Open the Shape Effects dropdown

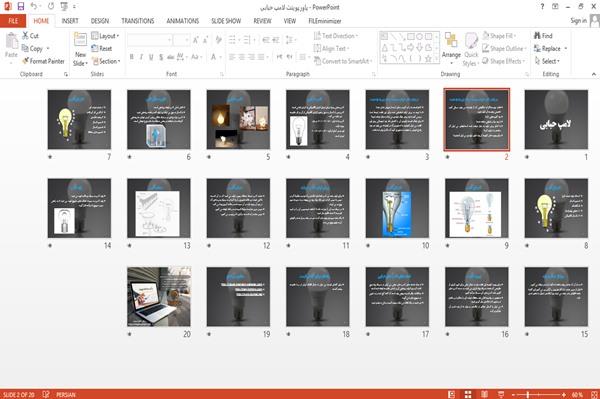[503, 61]
